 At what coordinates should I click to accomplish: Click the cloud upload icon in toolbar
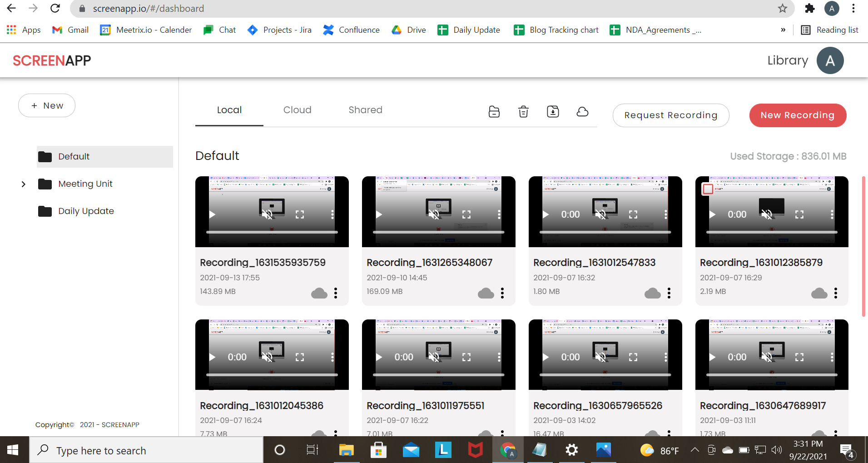[x=582, y=112]
